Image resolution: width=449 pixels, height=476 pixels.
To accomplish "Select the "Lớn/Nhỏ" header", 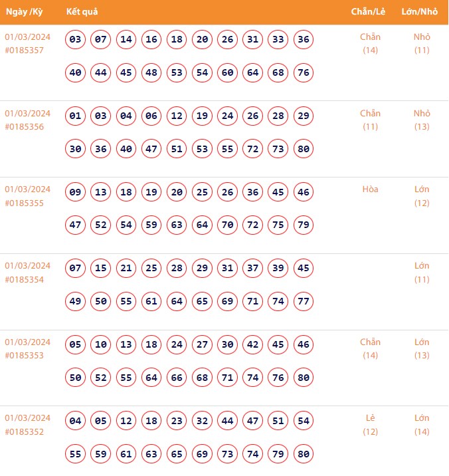I will [x=419, y=12].
